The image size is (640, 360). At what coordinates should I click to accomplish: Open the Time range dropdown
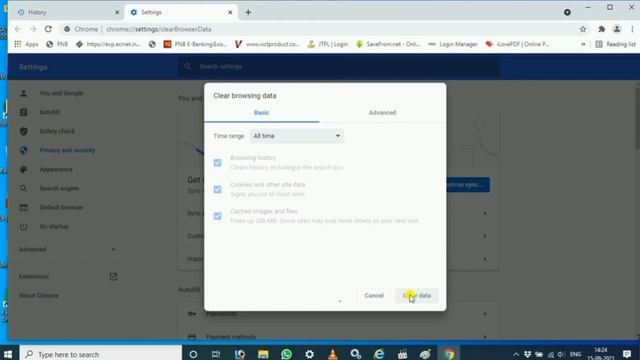(x=297, y=136)
